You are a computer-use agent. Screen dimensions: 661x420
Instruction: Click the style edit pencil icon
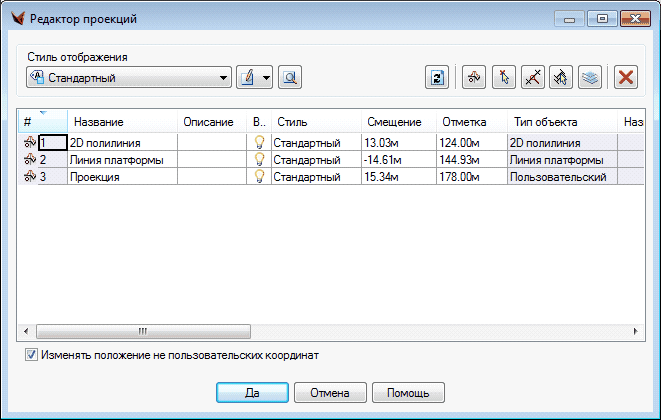248,77
